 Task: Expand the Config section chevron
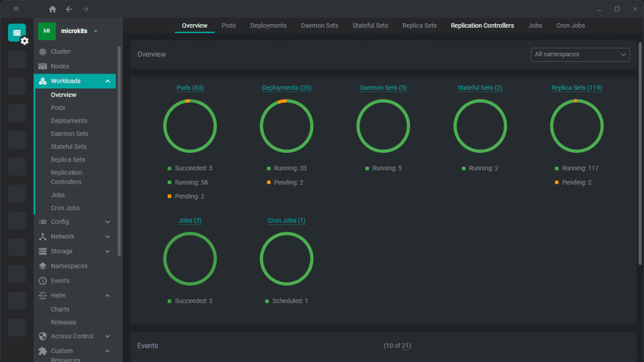108,222
